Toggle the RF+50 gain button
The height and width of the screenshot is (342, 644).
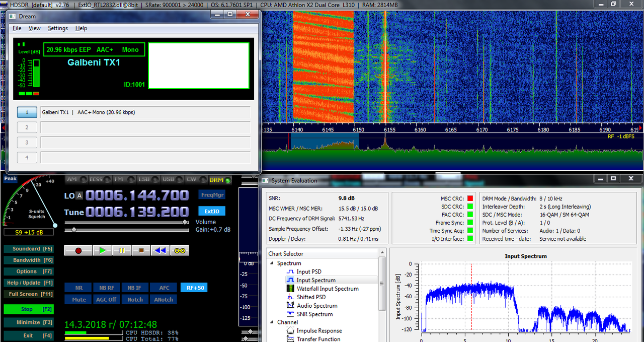(194, 288)
